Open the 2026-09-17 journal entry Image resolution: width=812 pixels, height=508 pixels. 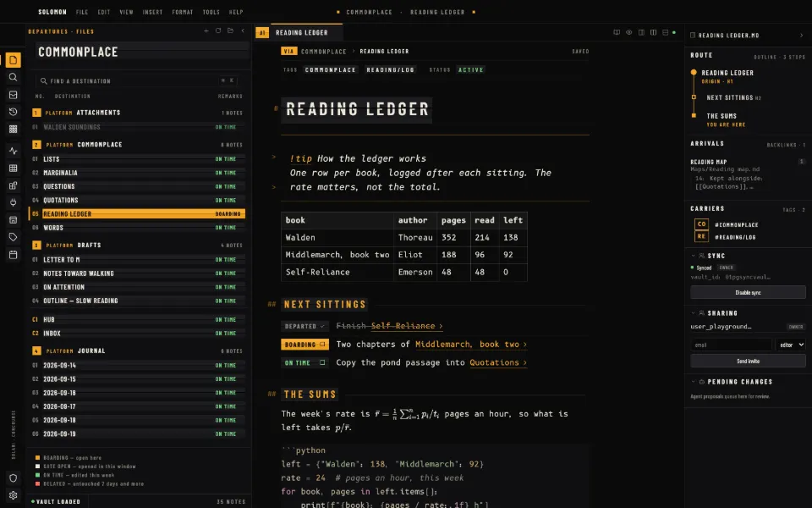(137, 406)
